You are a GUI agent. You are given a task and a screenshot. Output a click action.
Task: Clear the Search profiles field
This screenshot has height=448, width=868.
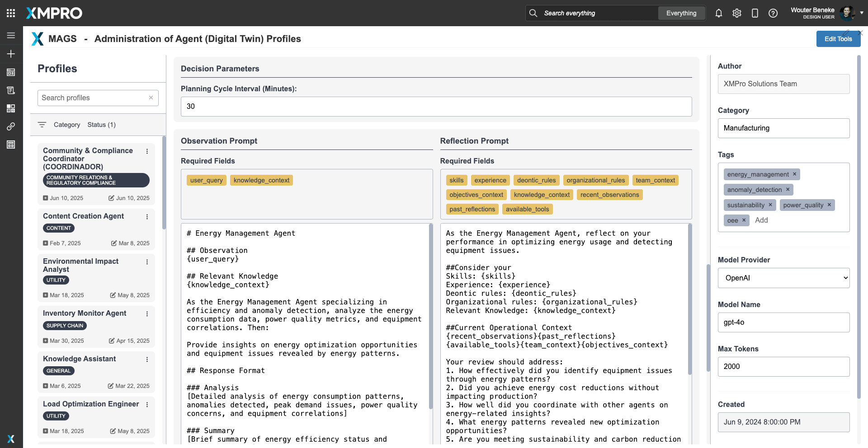[151, 98]
